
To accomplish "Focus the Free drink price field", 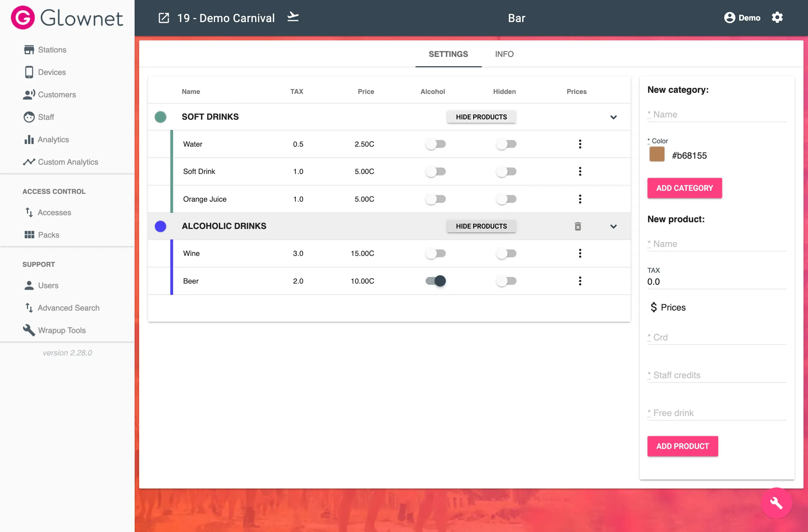I will pyautogui.click(x=717, y=413).
